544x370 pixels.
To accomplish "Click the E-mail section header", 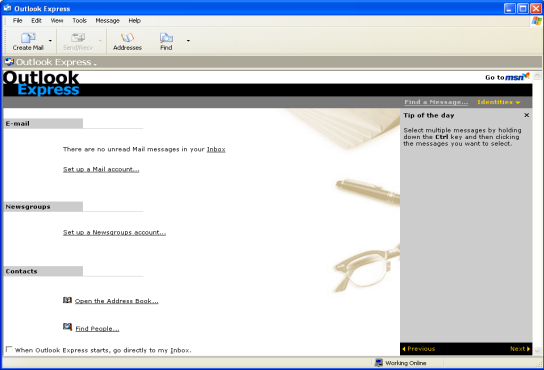I will [43, 124].
